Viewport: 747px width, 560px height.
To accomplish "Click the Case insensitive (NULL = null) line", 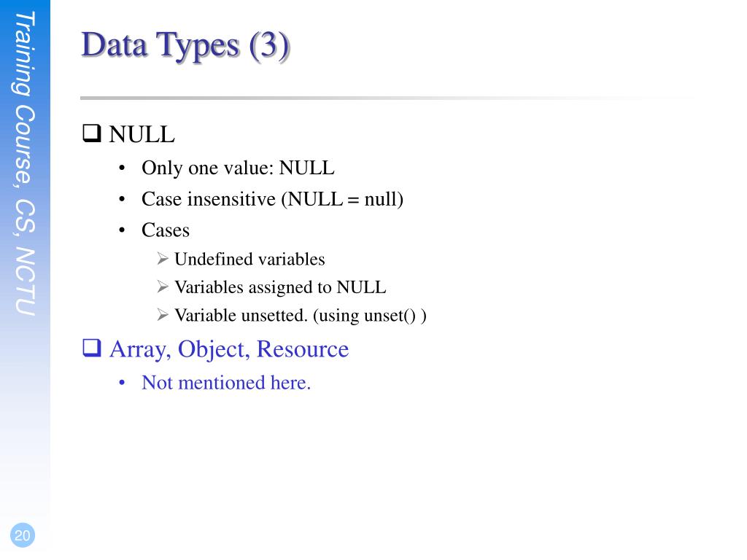I will [x=273, y=199].
